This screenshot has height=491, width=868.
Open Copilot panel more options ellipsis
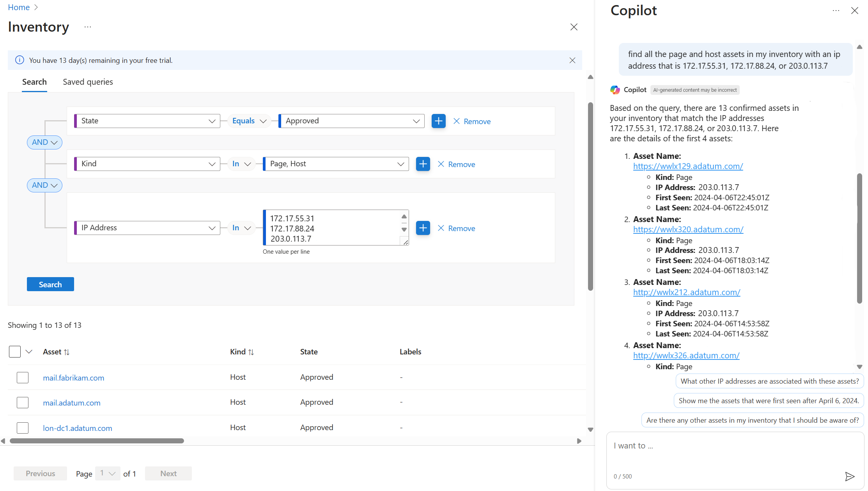click(x=836, y=11)
